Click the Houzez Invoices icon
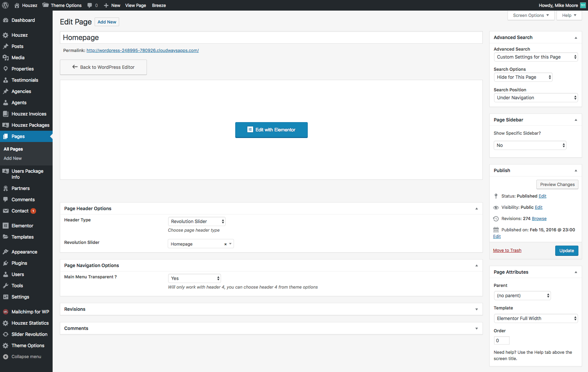Image resolution: width=588 pixels, height=372 pixels. point(6,114)
